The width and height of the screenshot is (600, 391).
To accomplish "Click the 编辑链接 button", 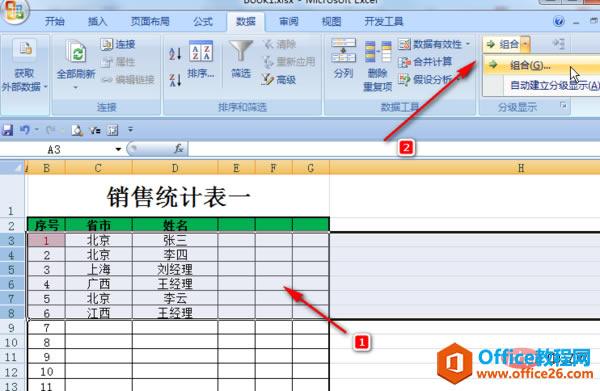I will click(128, 80).
